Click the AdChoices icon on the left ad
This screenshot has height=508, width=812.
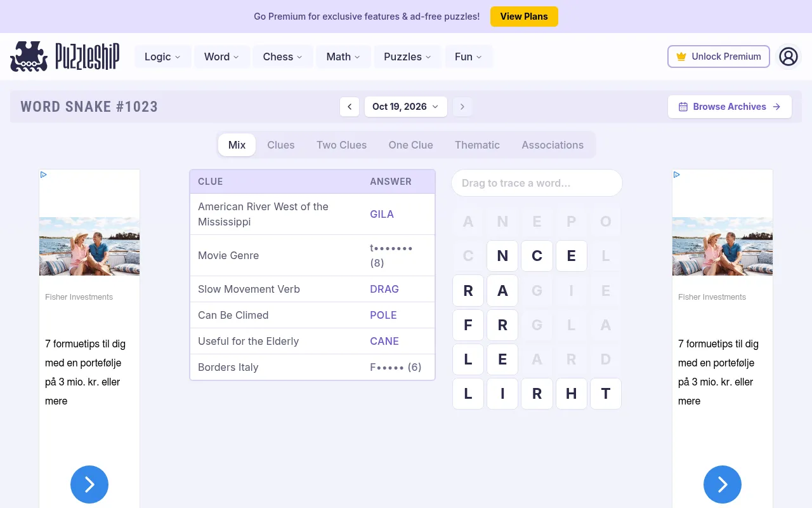(x=44, y=175)
